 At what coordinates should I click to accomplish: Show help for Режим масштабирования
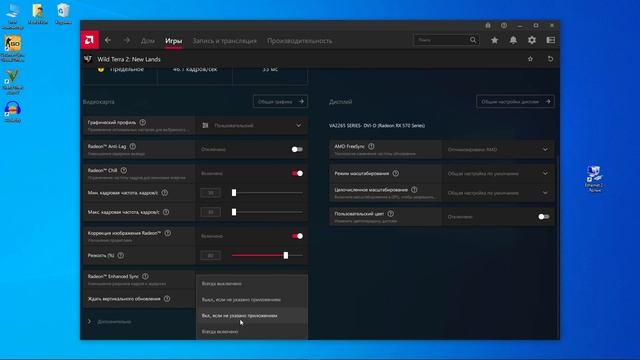396,173
